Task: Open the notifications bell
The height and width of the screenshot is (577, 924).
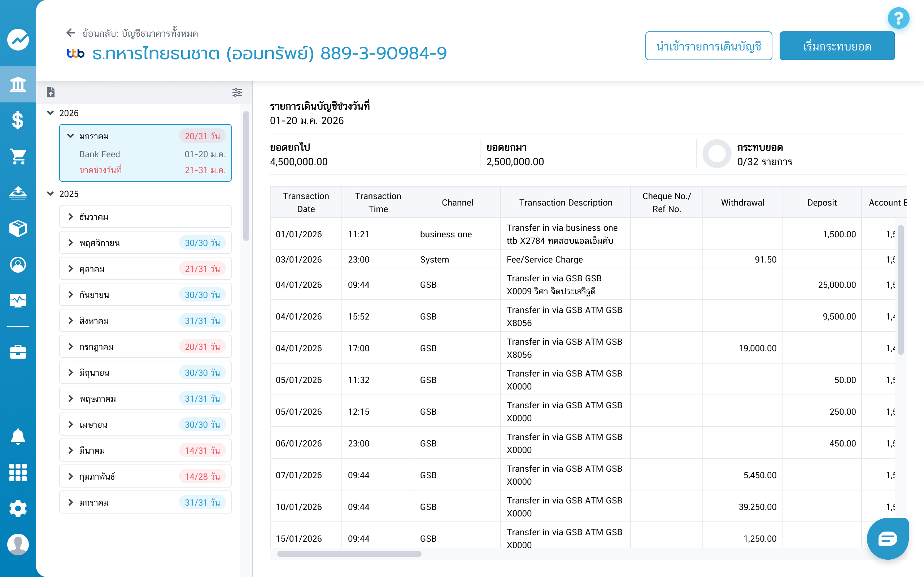Action: 18,437
